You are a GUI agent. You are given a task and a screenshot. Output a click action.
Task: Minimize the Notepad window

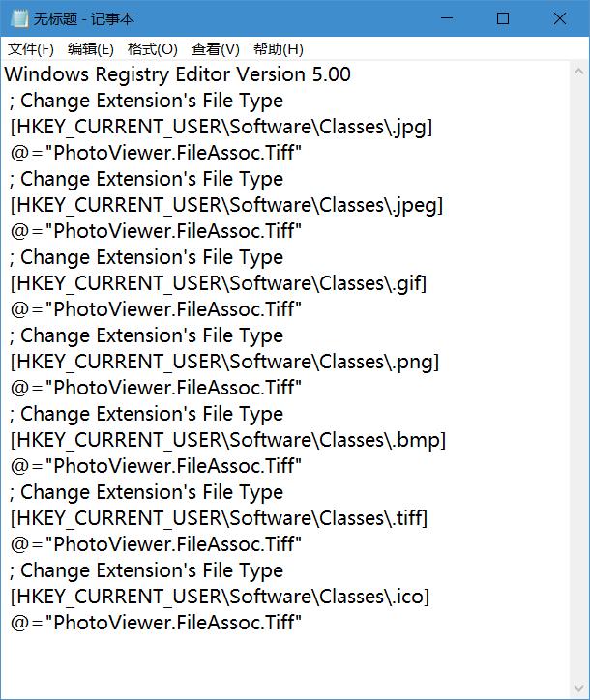445,18
